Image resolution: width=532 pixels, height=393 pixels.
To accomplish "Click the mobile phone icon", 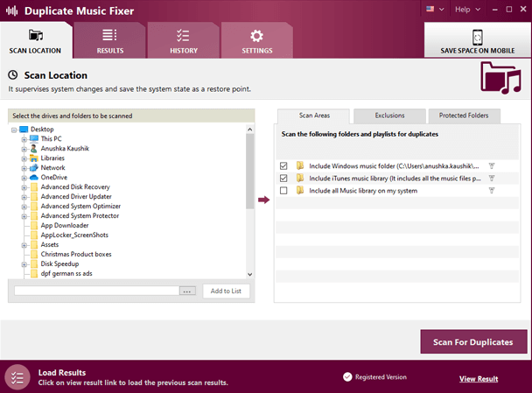I will (x=478, y=37).
